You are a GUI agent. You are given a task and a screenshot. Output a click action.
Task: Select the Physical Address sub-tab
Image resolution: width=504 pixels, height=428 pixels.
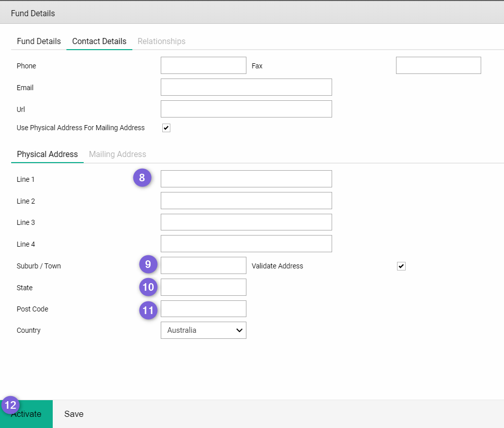tap(47, 154)
